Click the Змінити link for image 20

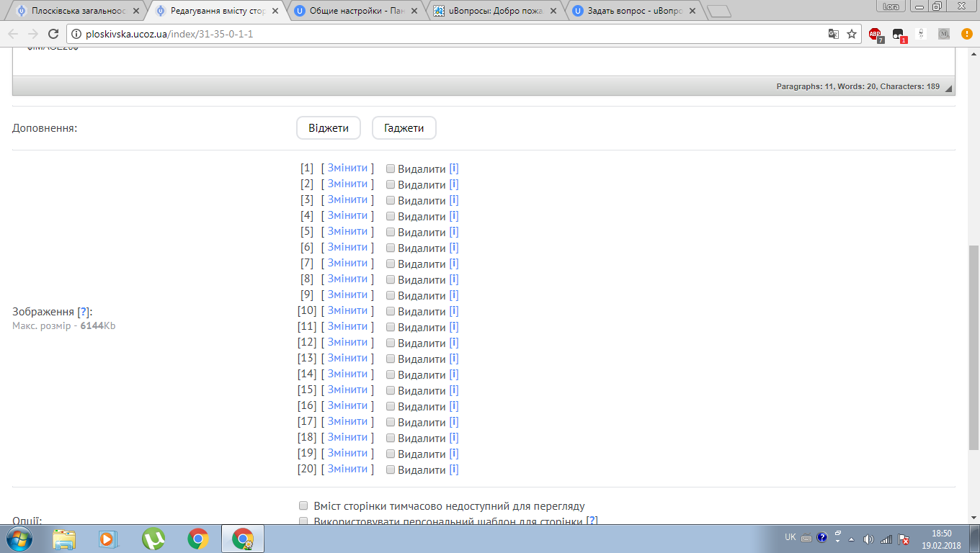347,469
